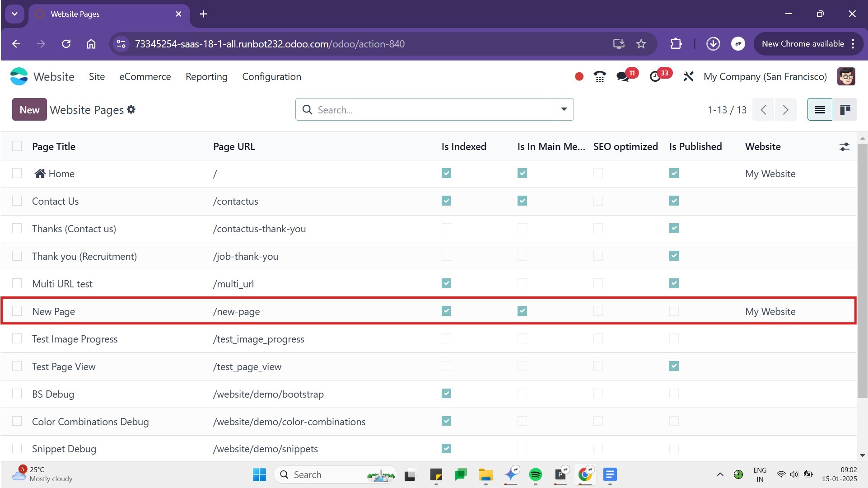Open My Company (San Francisco) switcher
Screen dimensions: 868x488
[x=765, y=77]
